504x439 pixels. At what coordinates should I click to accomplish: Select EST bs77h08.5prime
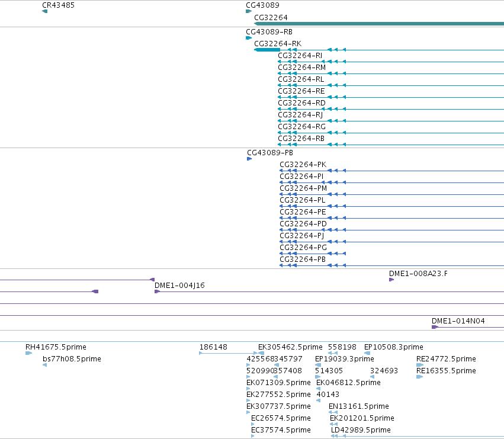click(72, 359)
